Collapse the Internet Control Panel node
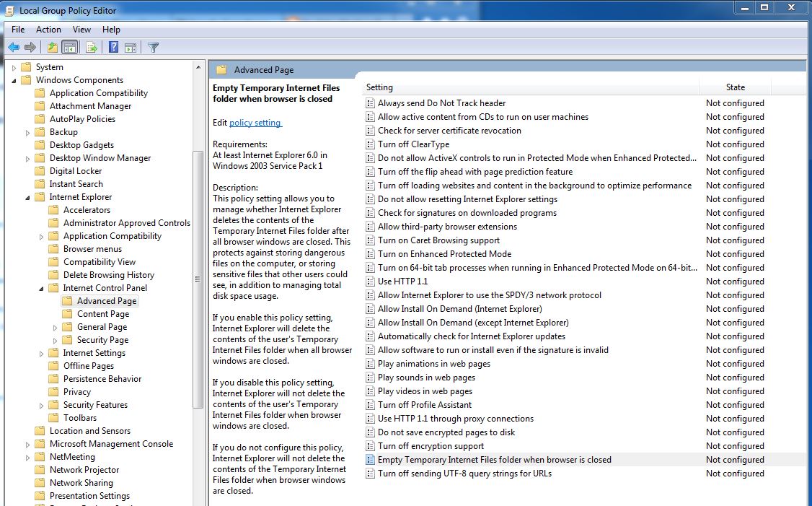Viewport: 812px width, 506px height. coord(41,288)
